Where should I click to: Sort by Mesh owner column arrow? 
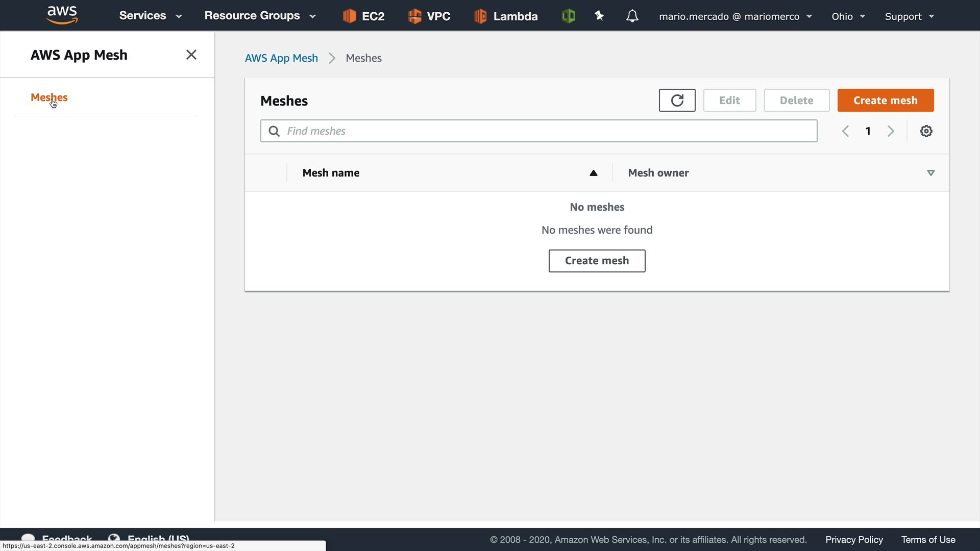(930, 173)
